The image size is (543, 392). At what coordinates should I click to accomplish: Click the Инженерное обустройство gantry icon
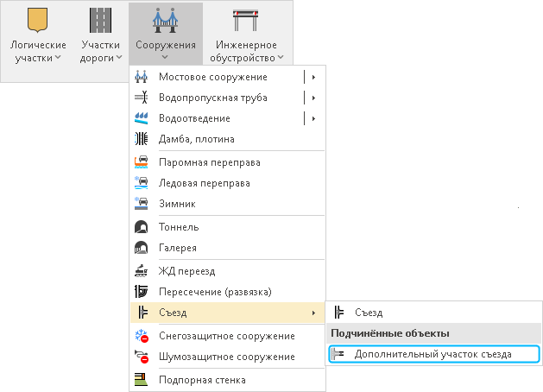click(x=245, y=20)
